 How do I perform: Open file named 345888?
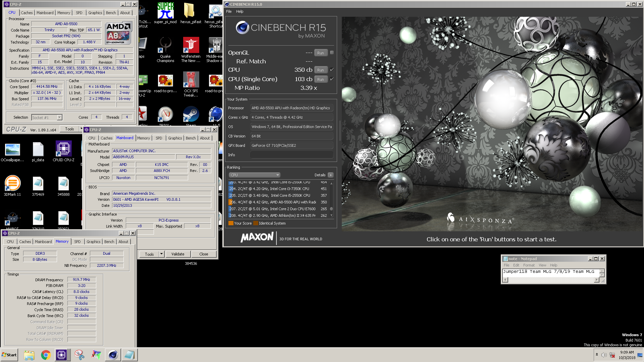[63, 186]
